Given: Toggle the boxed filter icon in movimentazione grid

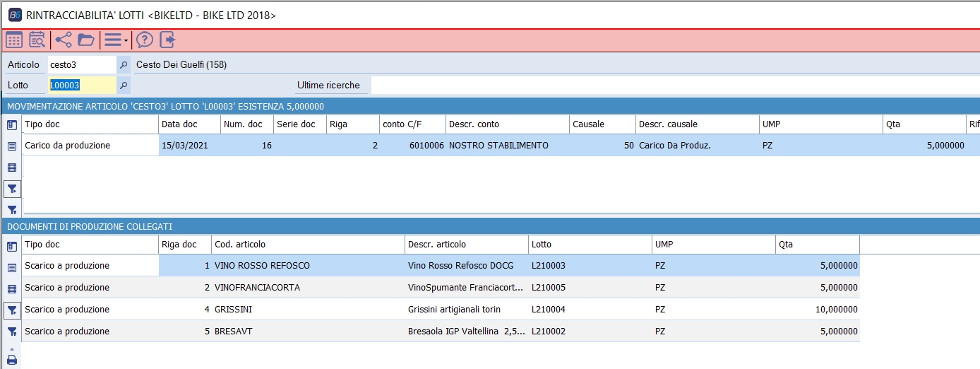Looking at the screenshot, I should coord(12,189).
